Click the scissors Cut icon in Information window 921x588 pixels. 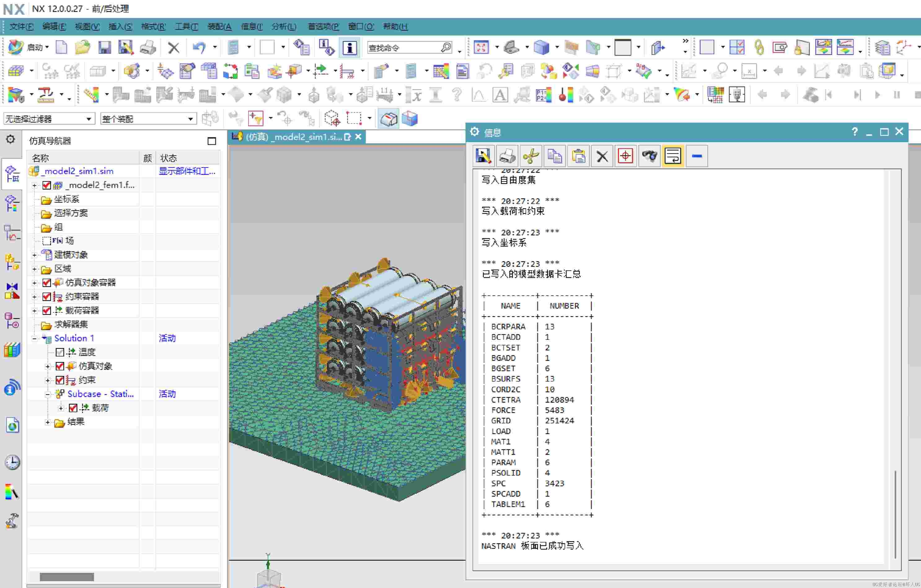pos(531,156)
